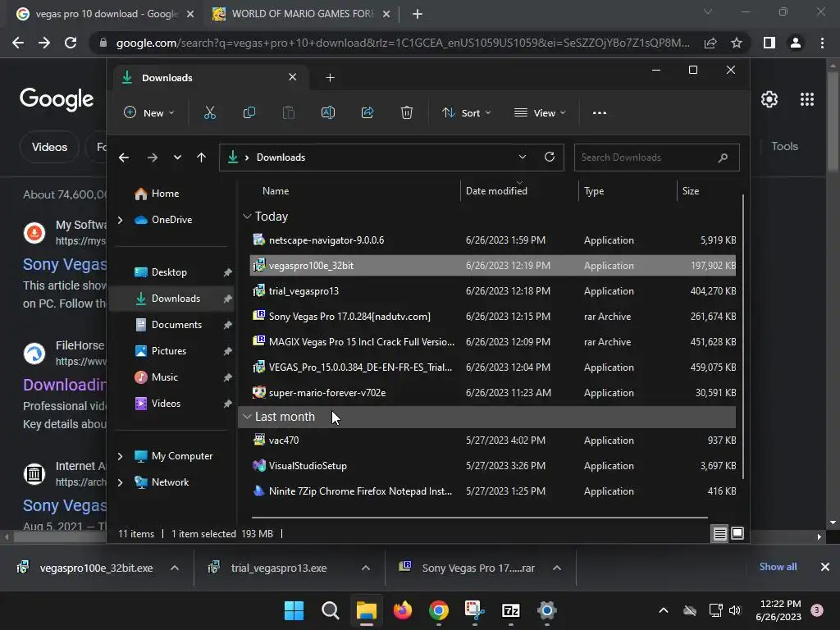
Task: Select netscape-navigator-9.0.0.6 file
Action: tap(493, 240)
